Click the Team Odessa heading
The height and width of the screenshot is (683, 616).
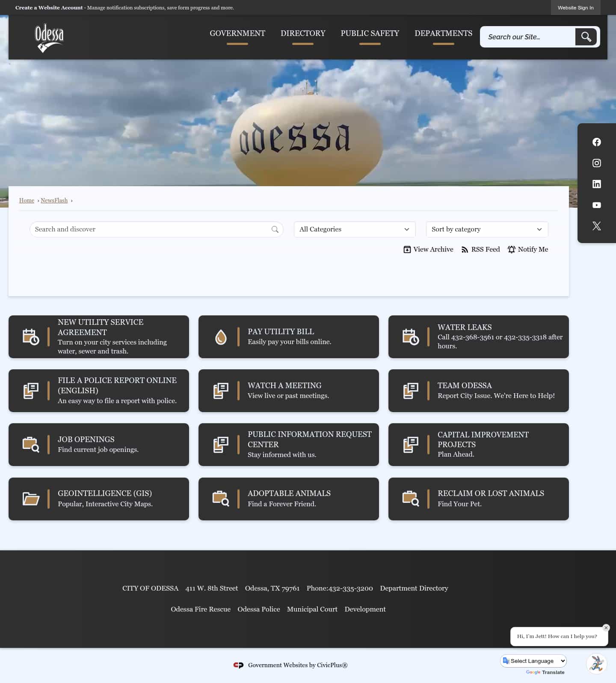[465, 386]
